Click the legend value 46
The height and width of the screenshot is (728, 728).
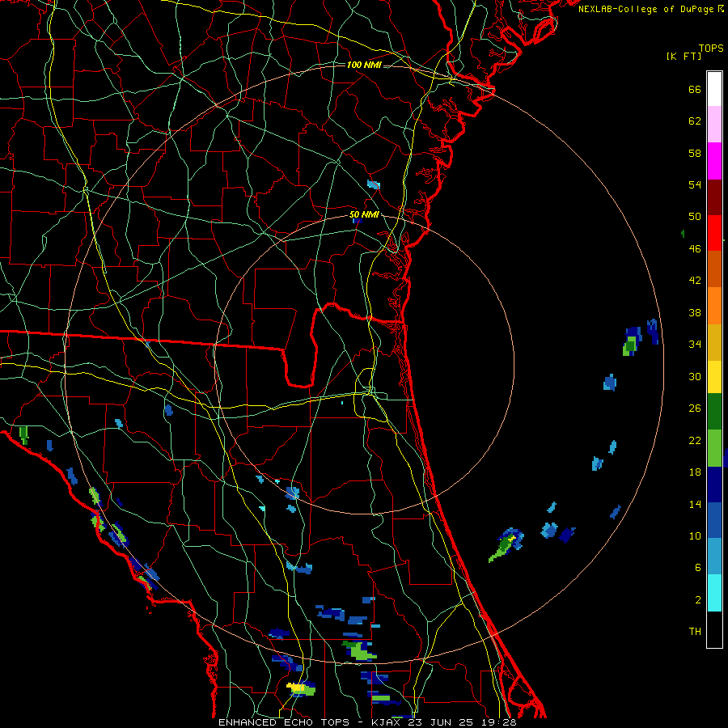(x=695, y=249)
